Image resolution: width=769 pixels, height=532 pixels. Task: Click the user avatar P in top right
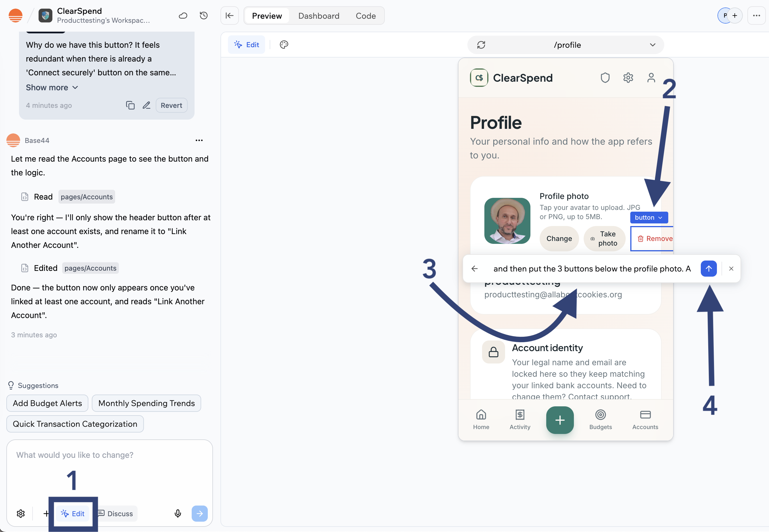pos(725,16)
